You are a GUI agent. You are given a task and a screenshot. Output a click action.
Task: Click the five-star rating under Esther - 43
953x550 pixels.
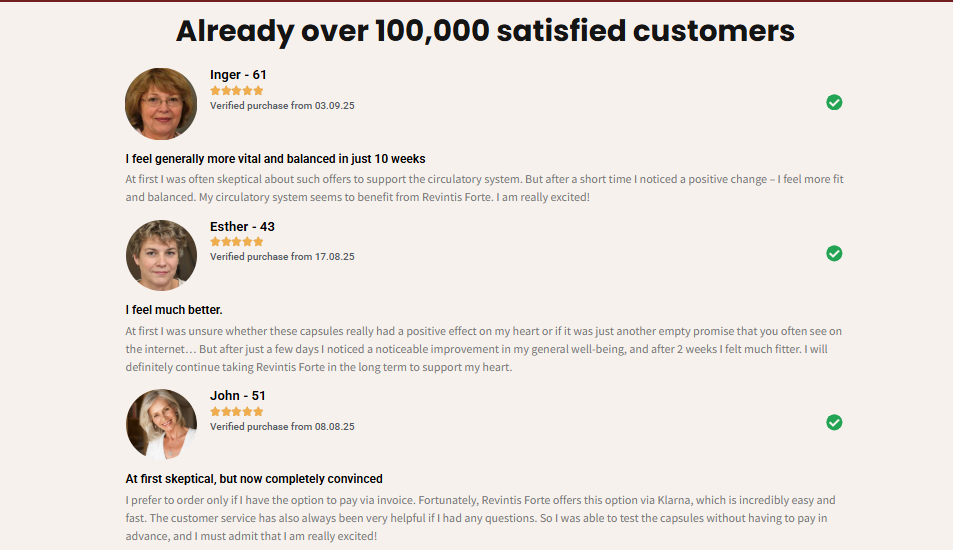237,242
